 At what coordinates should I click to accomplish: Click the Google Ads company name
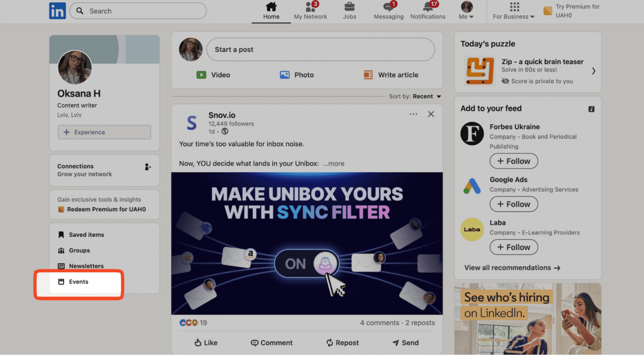tap(509, 179)
